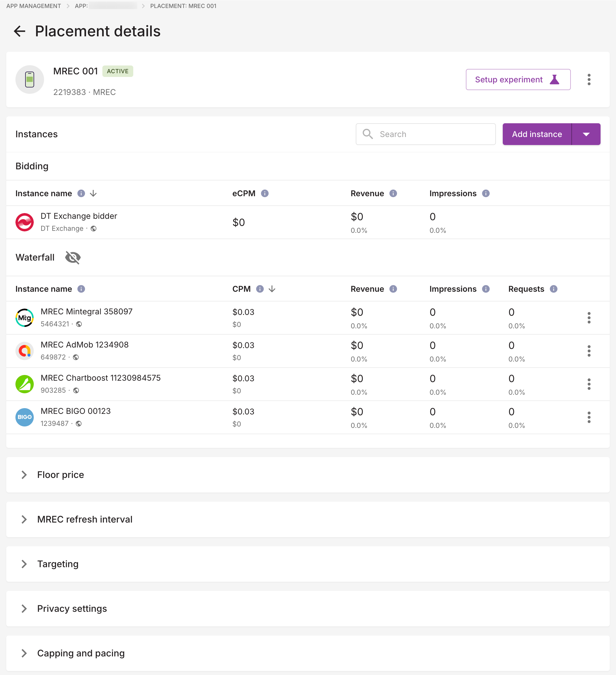Sort bidding by Instance name arrow

(x=94, y=194)
